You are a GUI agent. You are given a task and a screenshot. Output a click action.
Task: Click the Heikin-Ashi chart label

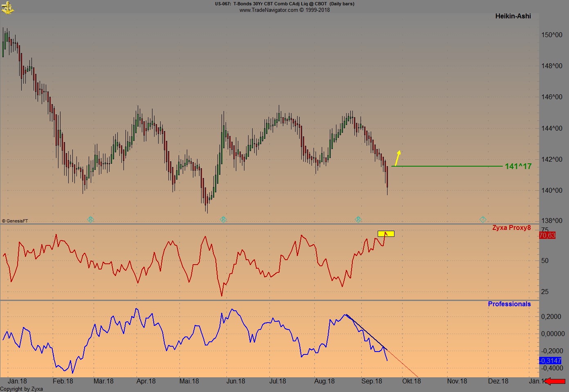click(x=513, y=16)
